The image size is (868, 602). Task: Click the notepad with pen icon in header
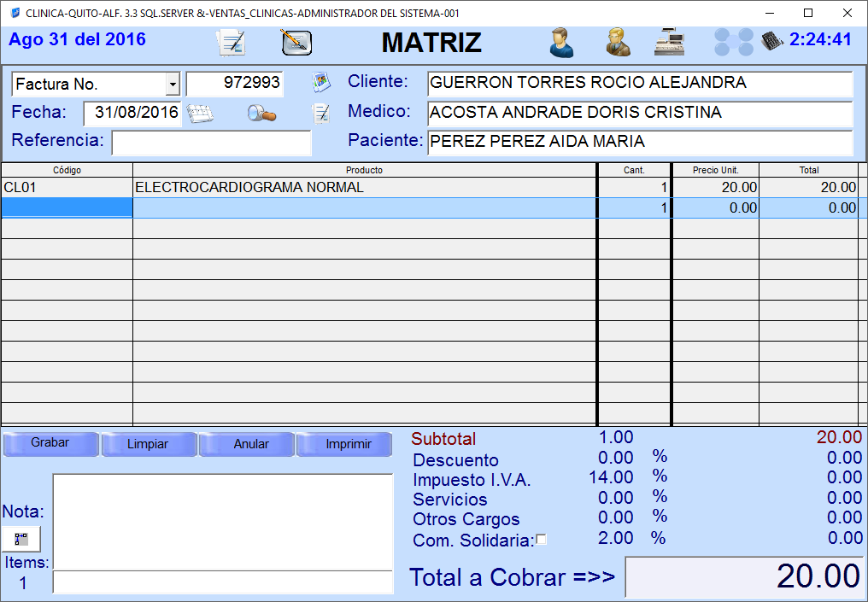[x=232, y=43]
